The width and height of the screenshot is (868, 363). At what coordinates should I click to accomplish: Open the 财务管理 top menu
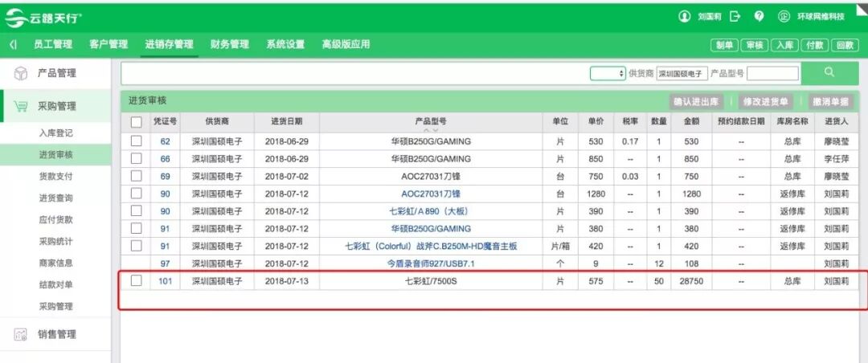pyautogui.click(x=230, y=44)
